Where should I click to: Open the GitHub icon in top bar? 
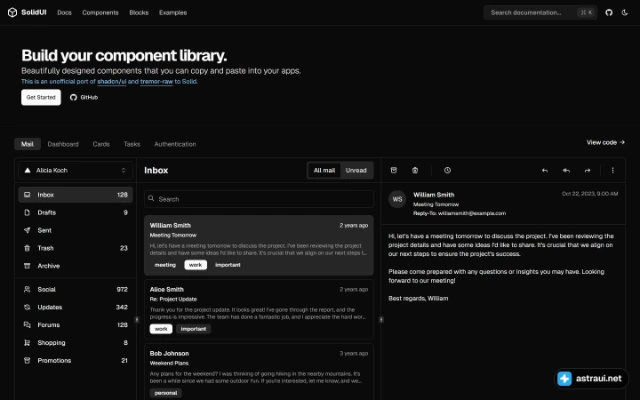609,13
